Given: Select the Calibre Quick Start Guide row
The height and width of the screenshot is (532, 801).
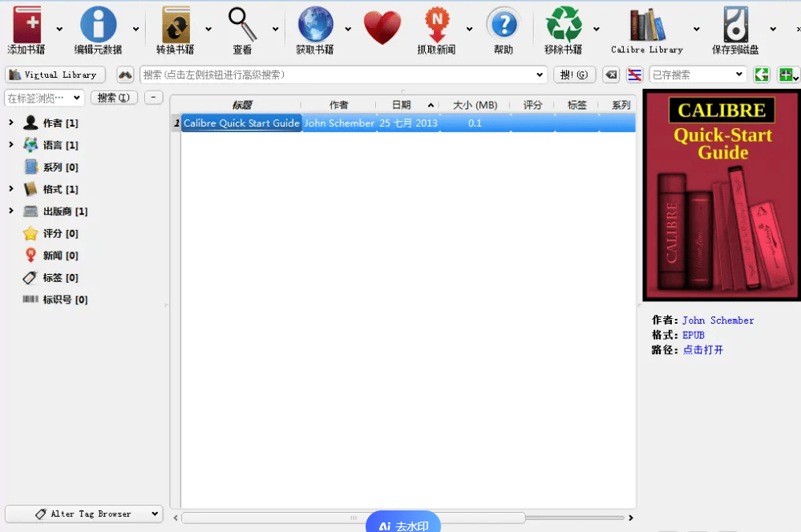Looking at the screenshot, I should point(241,123).
